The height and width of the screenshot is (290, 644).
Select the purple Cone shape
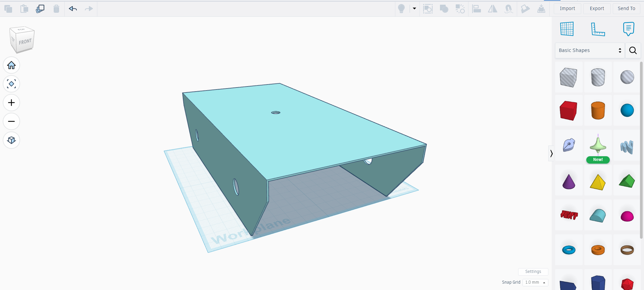(x=568, y=181)
